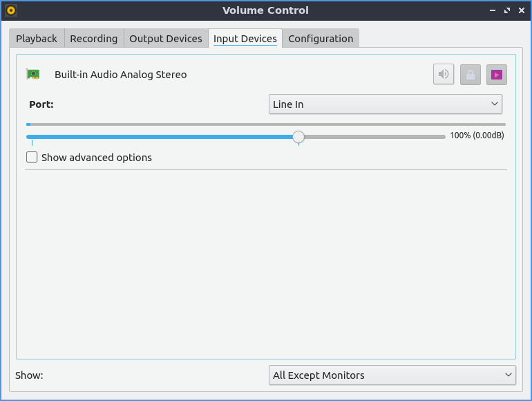Toggle lock channels together button
The height and width of the screenshot is (401, 532).
pos(470,74)
